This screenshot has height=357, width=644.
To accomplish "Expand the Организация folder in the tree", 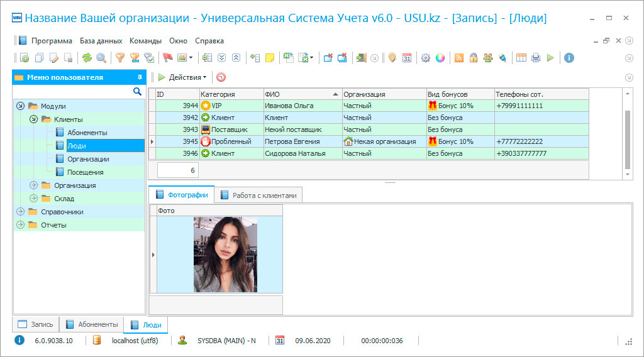I will pyautogui.click(x=33, y=185).
